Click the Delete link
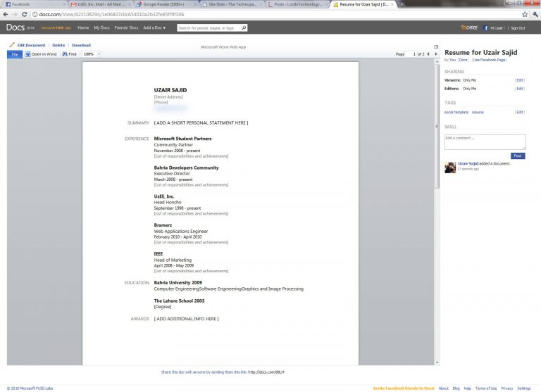541x392 pixels. pos(58,45)
